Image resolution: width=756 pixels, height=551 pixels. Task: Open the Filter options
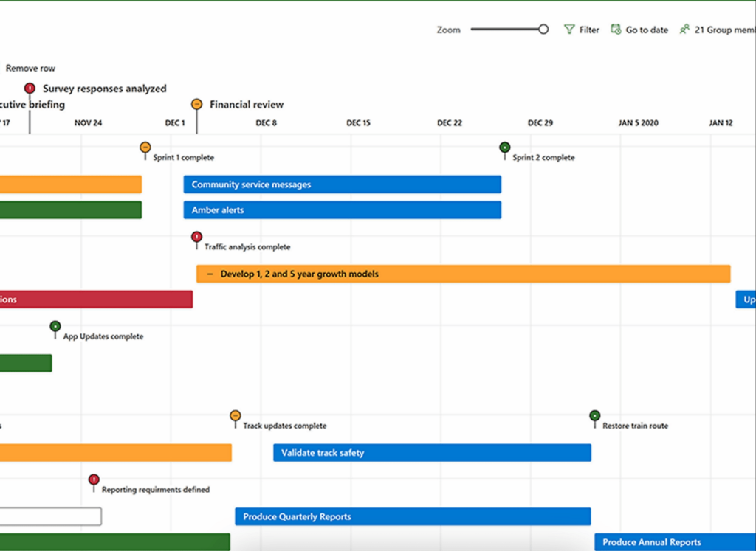[x=583, y=30]
